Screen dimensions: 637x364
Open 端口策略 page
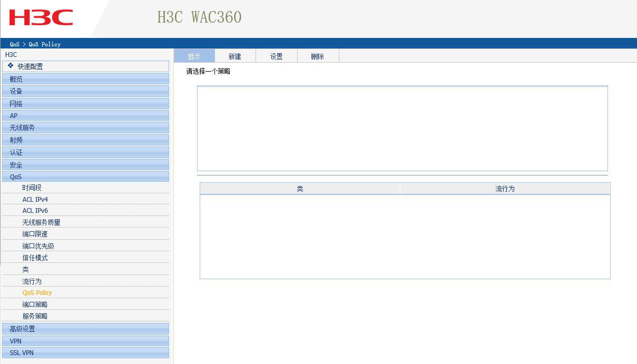(x=35, y=304)
